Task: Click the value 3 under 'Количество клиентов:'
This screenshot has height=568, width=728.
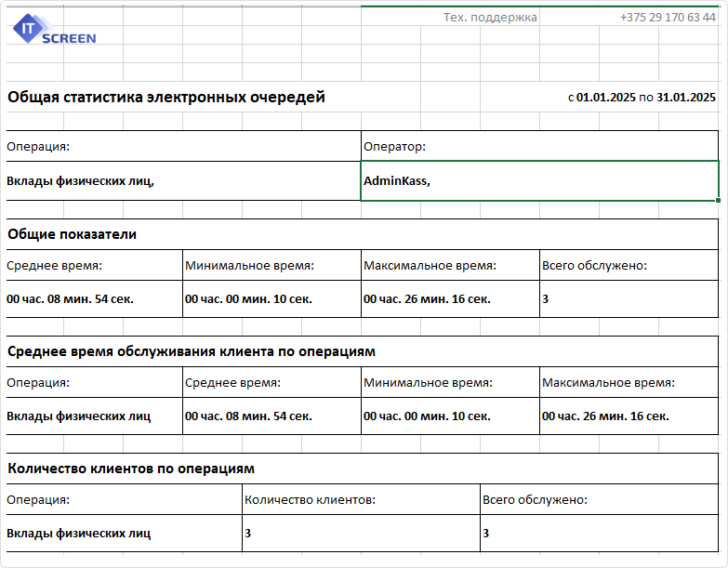Action: 248,533
